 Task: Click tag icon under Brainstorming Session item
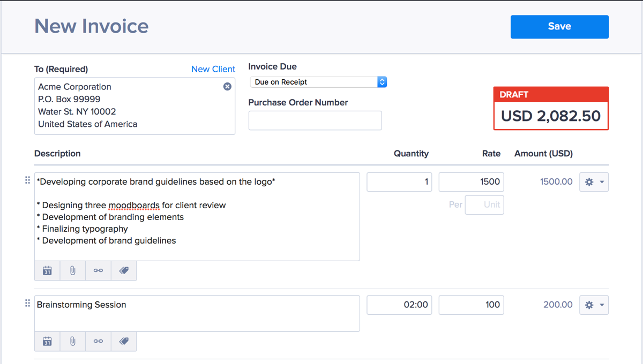tap(124, 341)
